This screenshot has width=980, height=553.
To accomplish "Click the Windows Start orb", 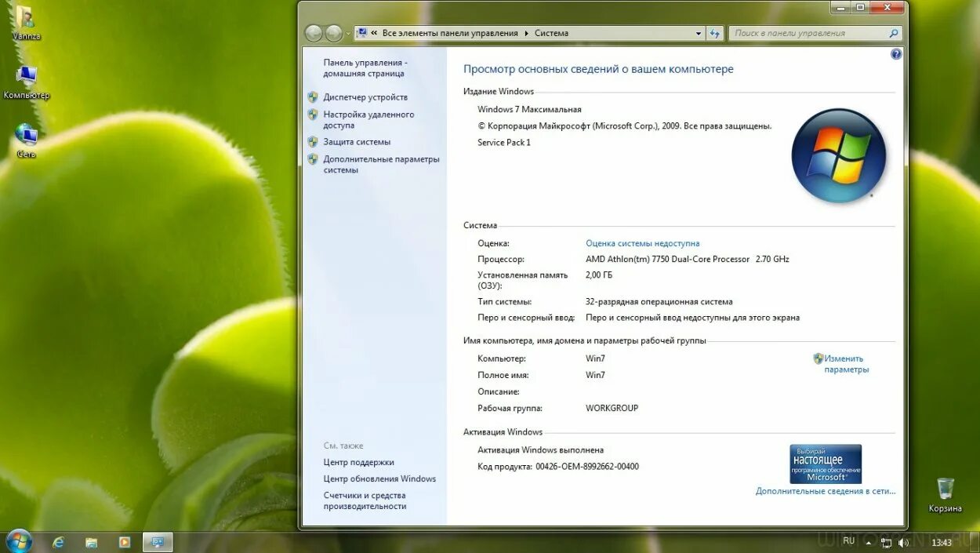I will tap(18, 541).
